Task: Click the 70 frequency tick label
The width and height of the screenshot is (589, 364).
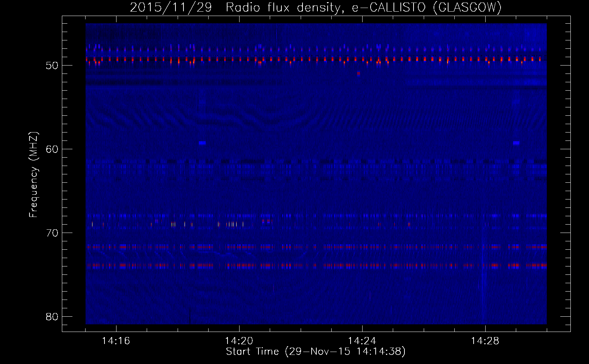Action: point(52,233)
